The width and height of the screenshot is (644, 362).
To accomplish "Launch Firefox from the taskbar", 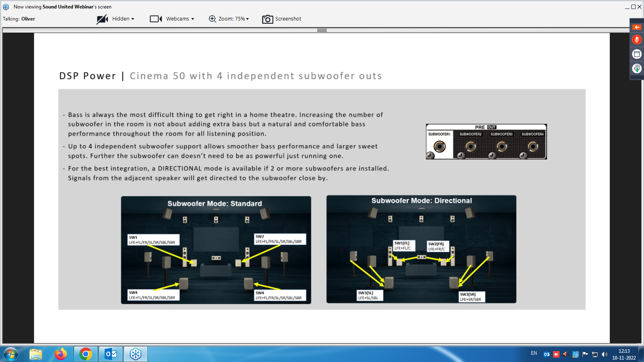I will (61, 354).
